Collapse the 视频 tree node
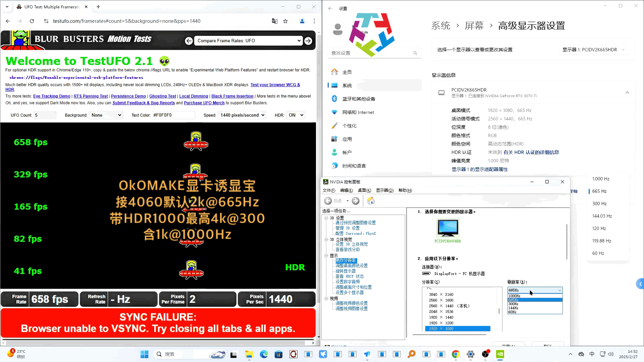 point(326,299)
